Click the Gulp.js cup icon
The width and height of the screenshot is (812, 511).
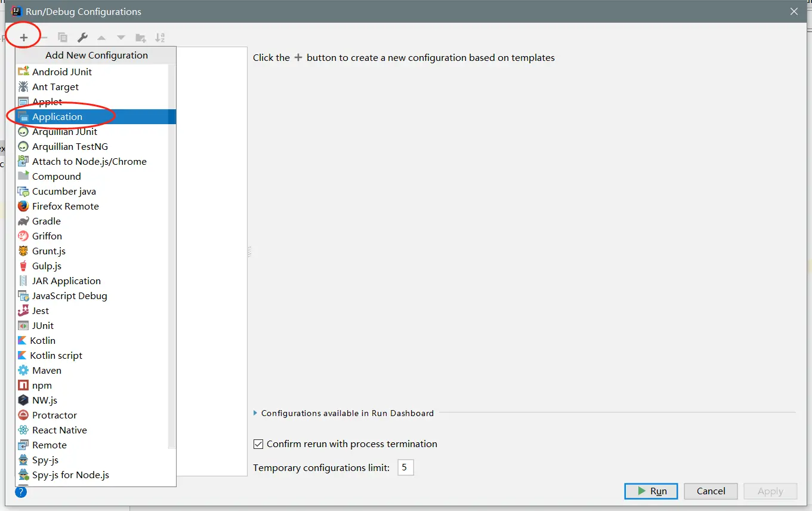[23, 266]
